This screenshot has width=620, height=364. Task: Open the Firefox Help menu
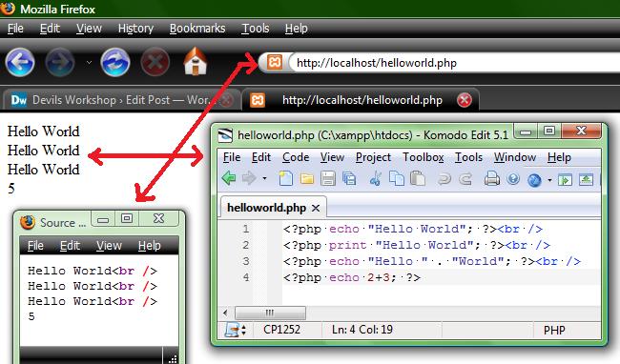click(x=296, y=29)
